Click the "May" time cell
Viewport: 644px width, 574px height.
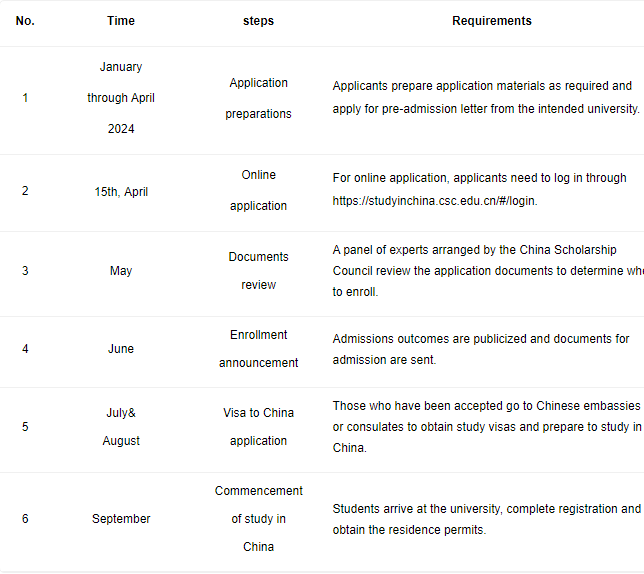[121, 271]
